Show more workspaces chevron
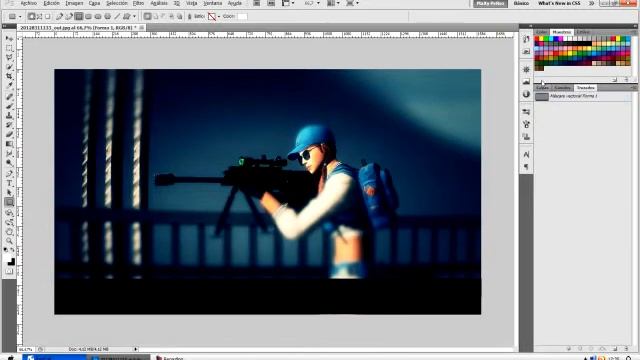640x360 pixels. click(591, 3)
